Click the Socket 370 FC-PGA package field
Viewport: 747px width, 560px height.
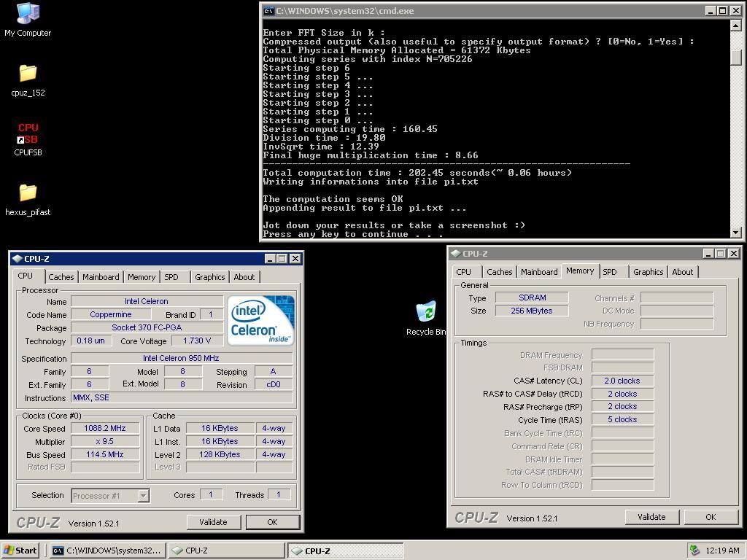tap(147, 327)
